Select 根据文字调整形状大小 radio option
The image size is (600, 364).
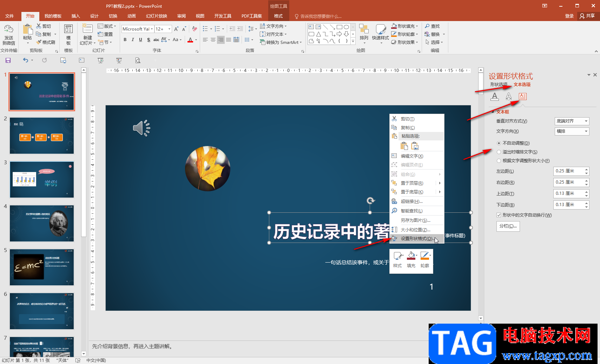click(x=499, y=161)
